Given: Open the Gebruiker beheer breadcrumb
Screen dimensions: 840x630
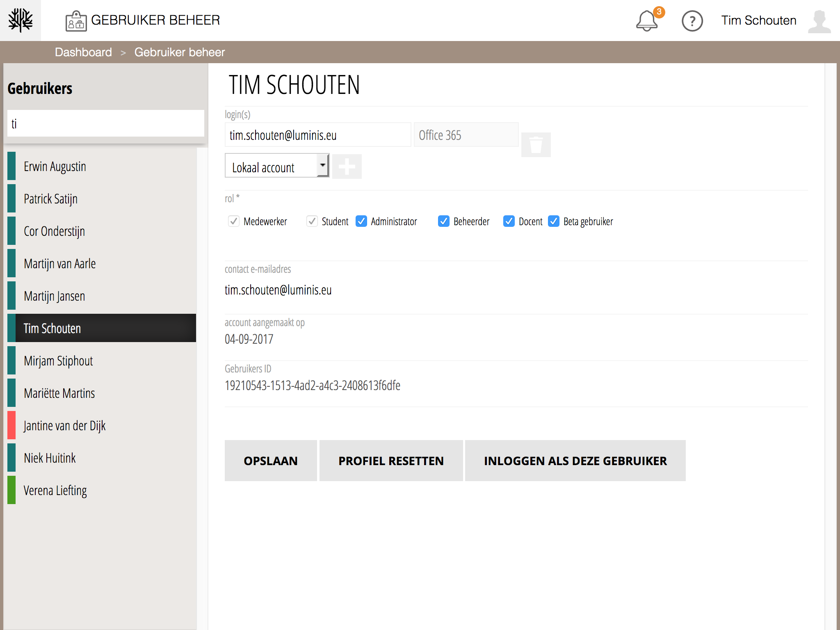Looking at the screenshot, I should point(179,52).
